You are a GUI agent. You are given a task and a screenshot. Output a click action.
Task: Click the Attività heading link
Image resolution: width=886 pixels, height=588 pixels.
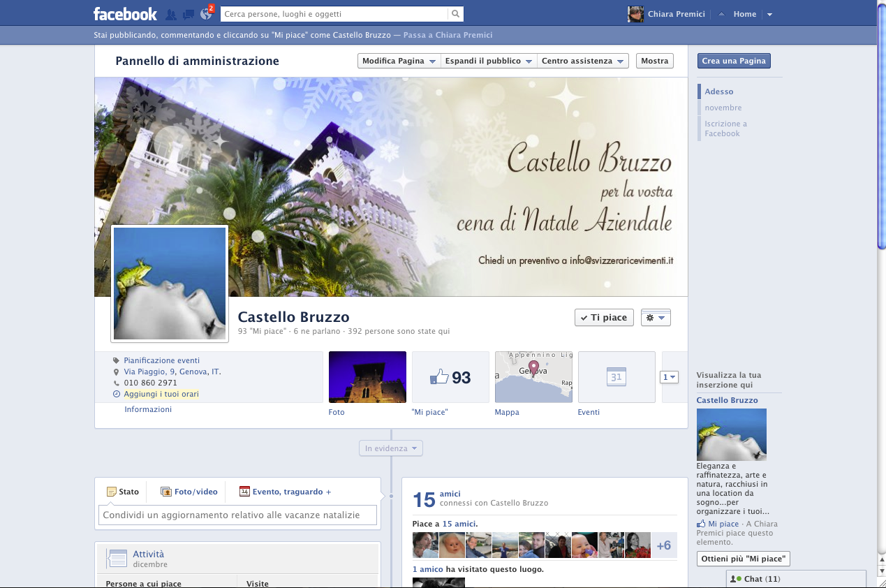click(x=149, y=554)
